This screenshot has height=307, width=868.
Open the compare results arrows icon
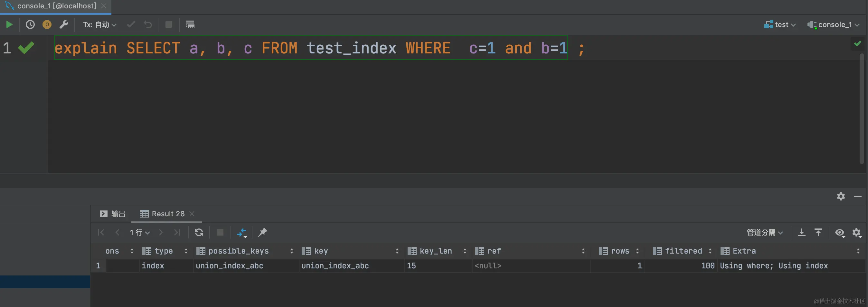coord(241,233)
